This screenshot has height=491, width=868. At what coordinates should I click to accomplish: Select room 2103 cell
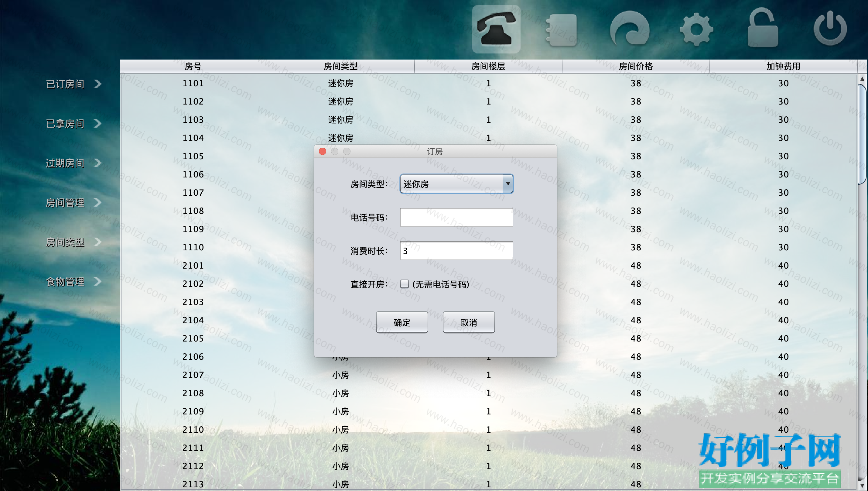tap(193, 302)
